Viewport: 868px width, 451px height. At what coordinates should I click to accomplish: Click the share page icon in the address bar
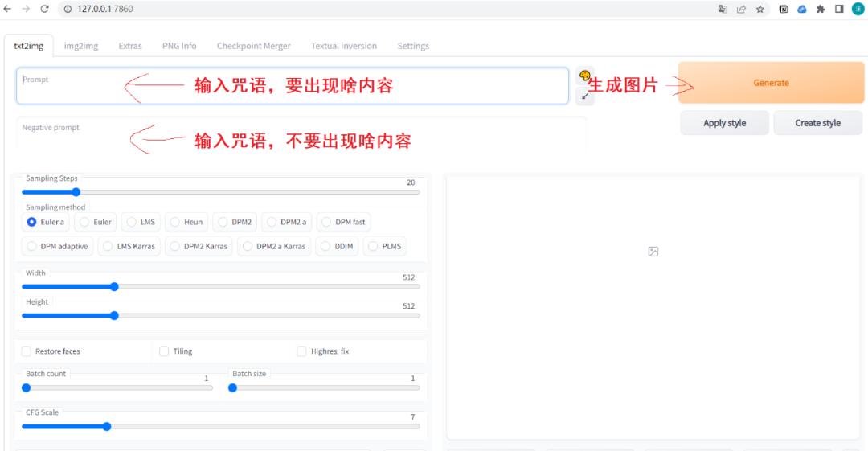pos(741,9)
